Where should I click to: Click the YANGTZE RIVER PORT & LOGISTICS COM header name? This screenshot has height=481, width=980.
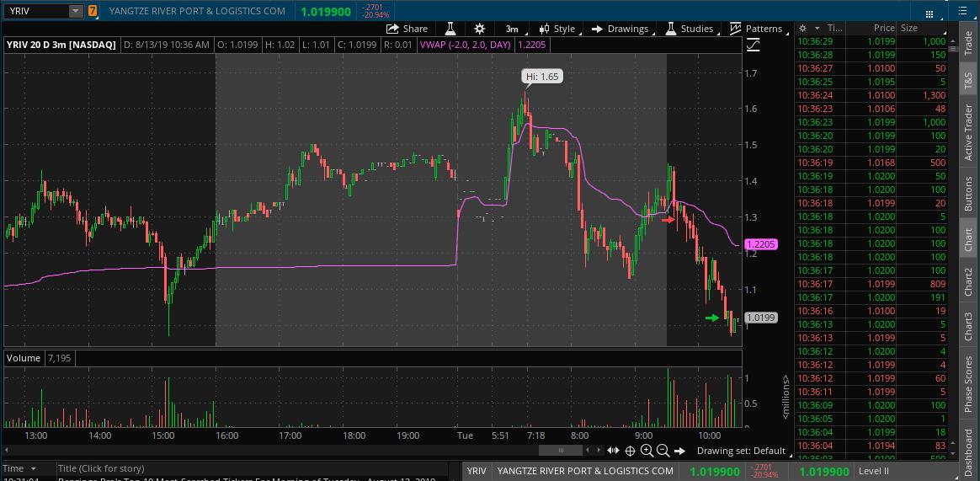(x=197, y=11)
